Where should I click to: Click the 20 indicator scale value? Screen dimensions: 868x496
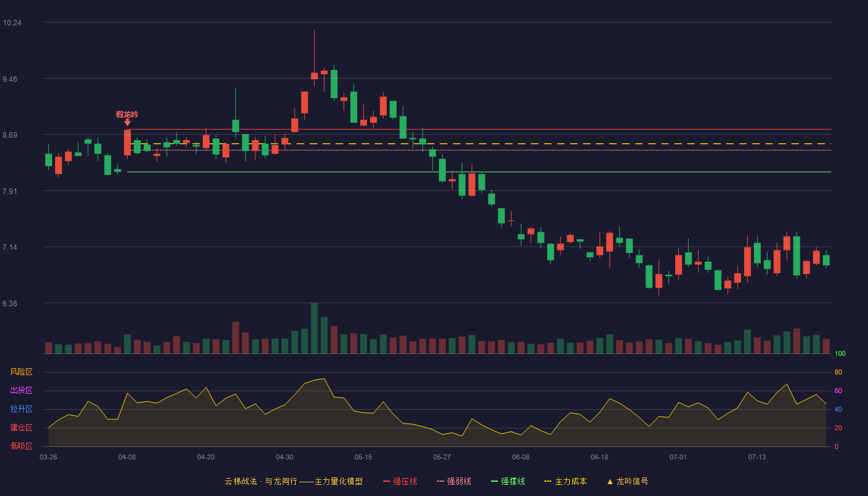click(x=838, y=428)
